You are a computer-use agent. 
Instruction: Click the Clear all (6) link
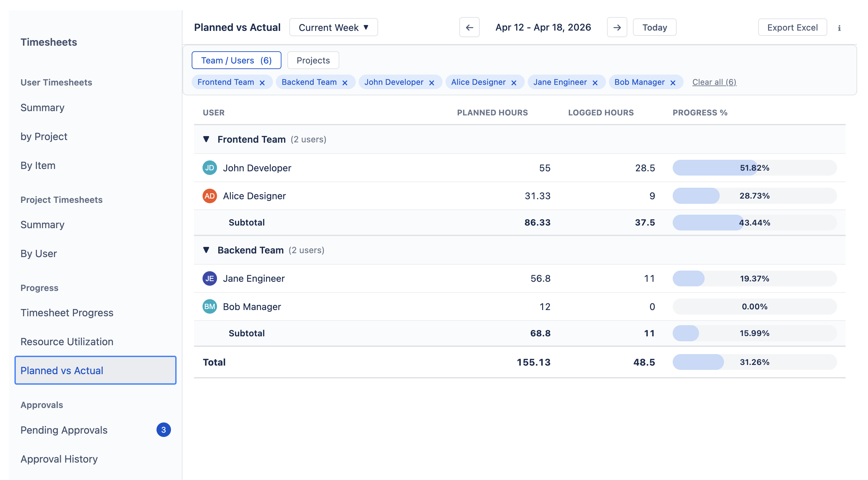(x=714, y=82)
